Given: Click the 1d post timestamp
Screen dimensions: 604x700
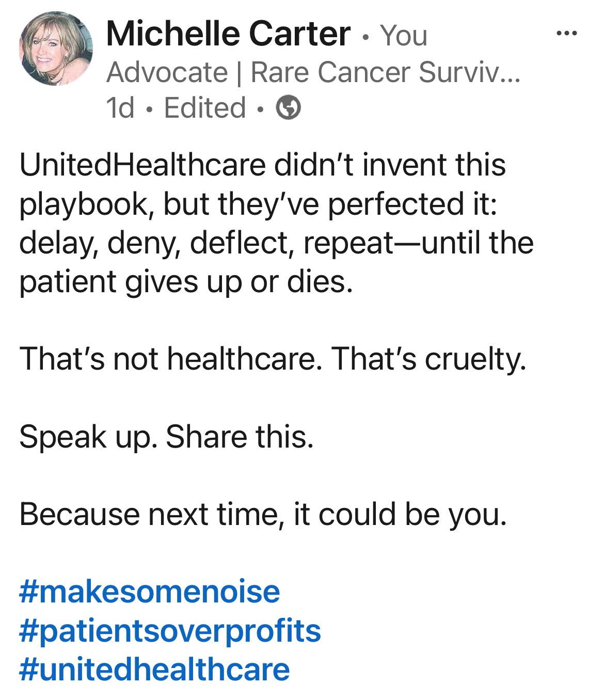Looking at the screenshot, I should tap(120, 108).
